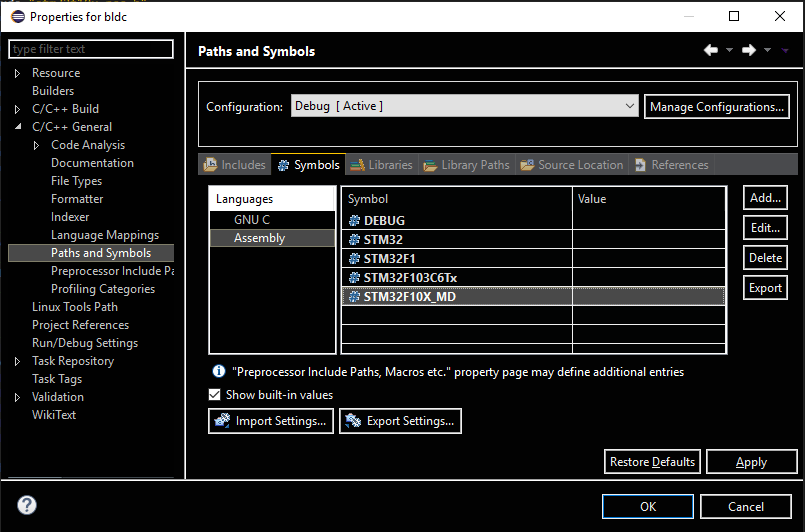The width and height of the screenshot is (805, 532).
Task: Delete the selected symbol
Action: [x=765, y=258]
